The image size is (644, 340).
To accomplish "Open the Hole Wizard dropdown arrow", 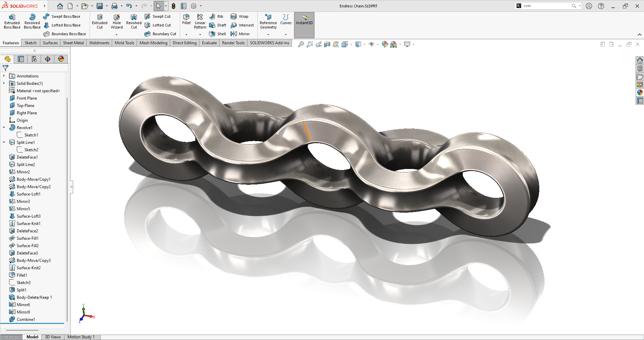I will 117,35.
